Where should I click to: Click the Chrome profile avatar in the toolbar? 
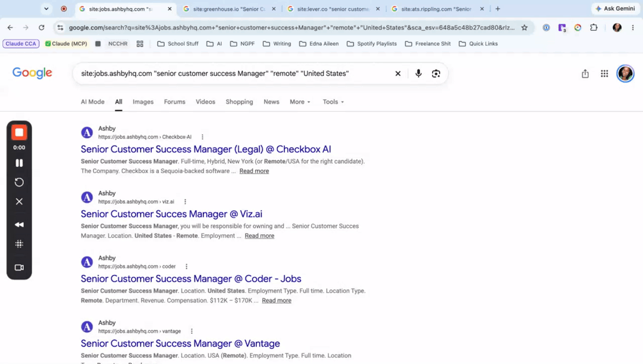coord(617,28)
